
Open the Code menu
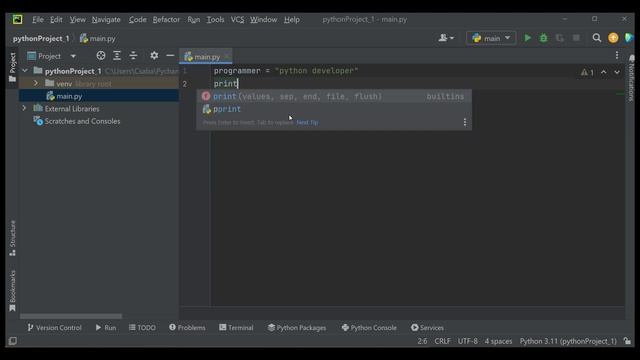[x=138, y=20]
